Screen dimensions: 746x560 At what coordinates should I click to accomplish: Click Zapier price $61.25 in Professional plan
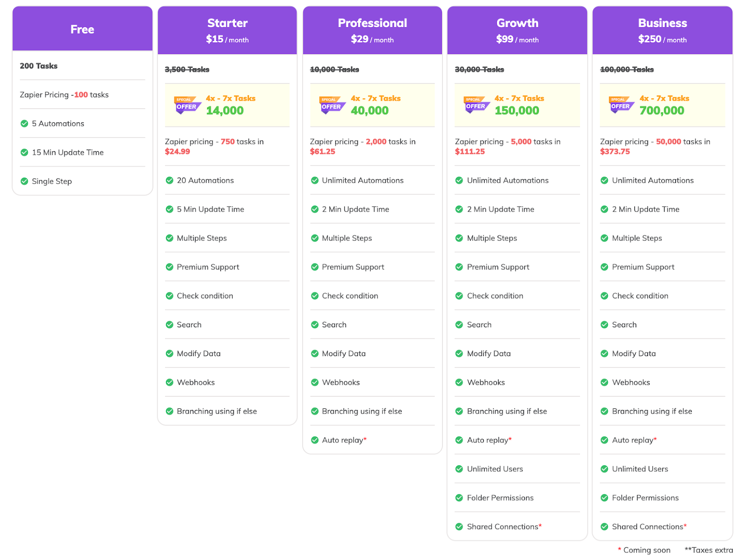[x=323, y=152]
